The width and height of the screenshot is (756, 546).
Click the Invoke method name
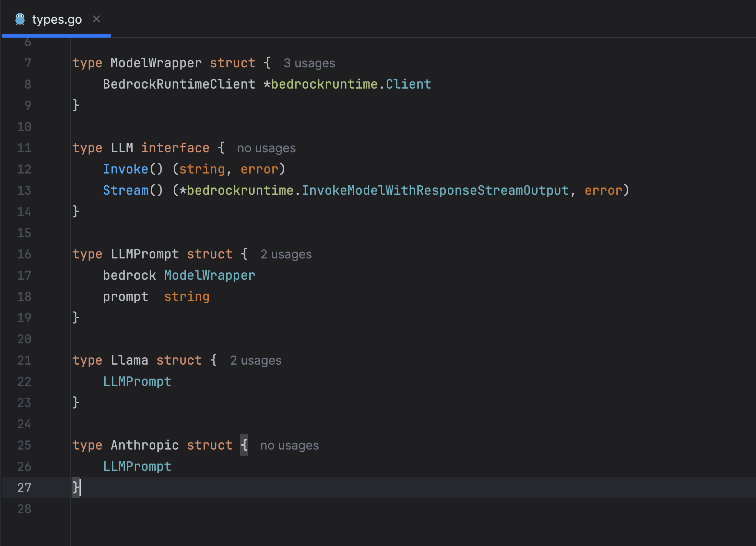(x=125, y=169)
